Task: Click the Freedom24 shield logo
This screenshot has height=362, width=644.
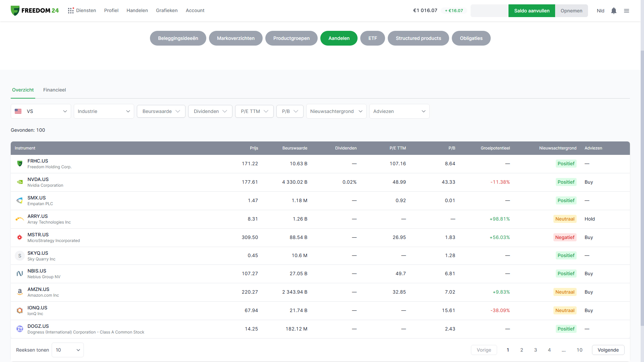Action: coord(15,11)
